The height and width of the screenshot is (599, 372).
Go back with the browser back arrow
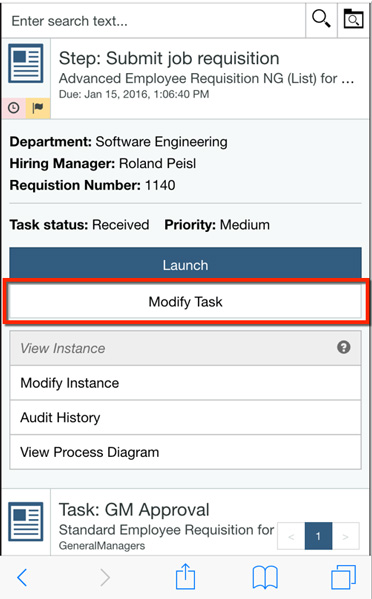tap(22, 577)
